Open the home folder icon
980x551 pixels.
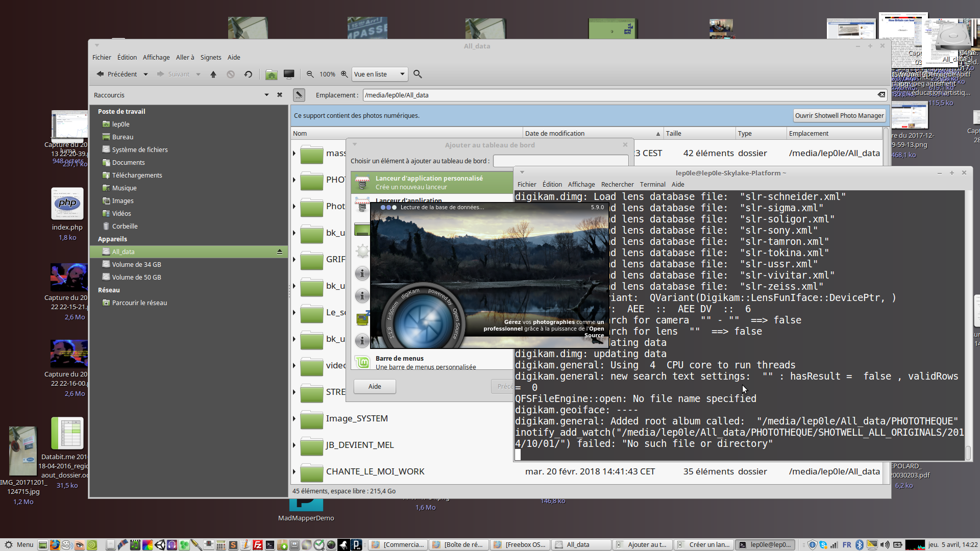click(x=272, y=74)
